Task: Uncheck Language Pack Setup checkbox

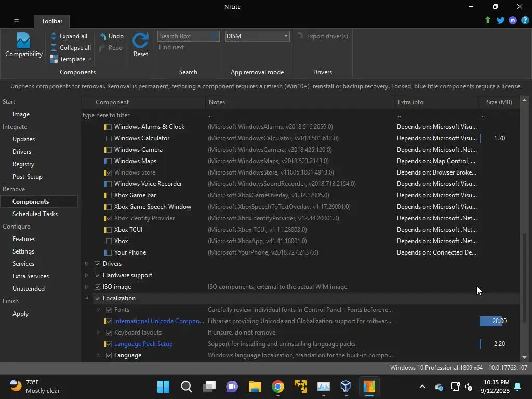Action: [x=108, y=344]
